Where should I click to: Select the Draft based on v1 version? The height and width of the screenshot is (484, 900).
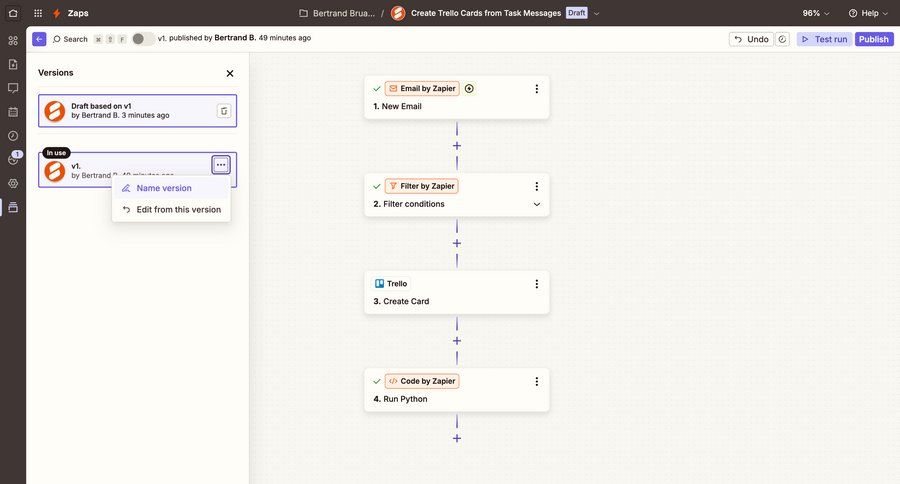pos(137,111)
